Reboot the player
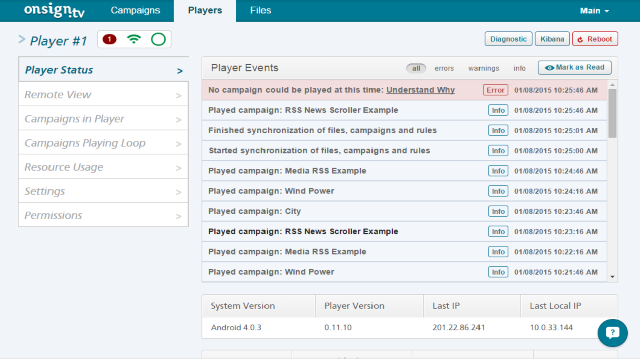This screenshot has height=360, width=640. tap(595, 39)
